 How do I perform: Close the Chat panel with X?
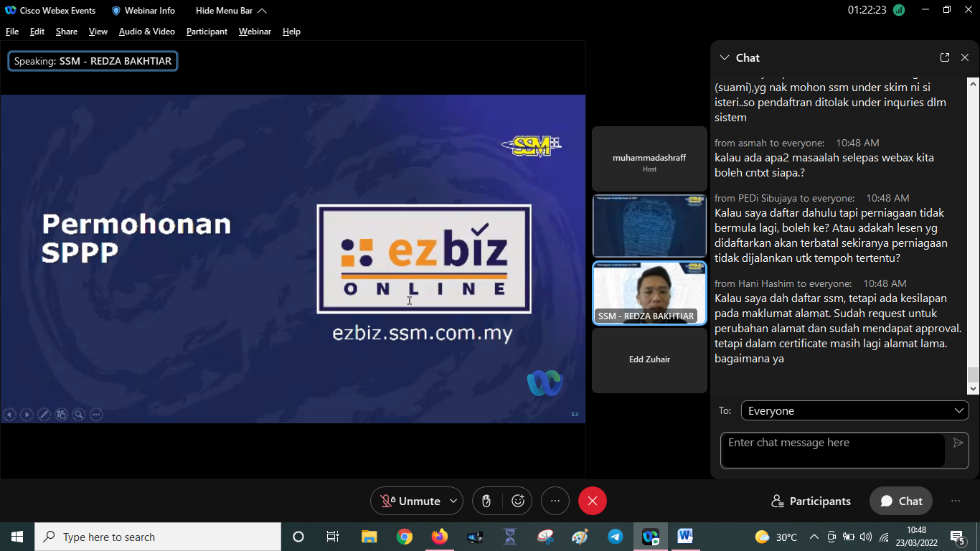(965, 57)
